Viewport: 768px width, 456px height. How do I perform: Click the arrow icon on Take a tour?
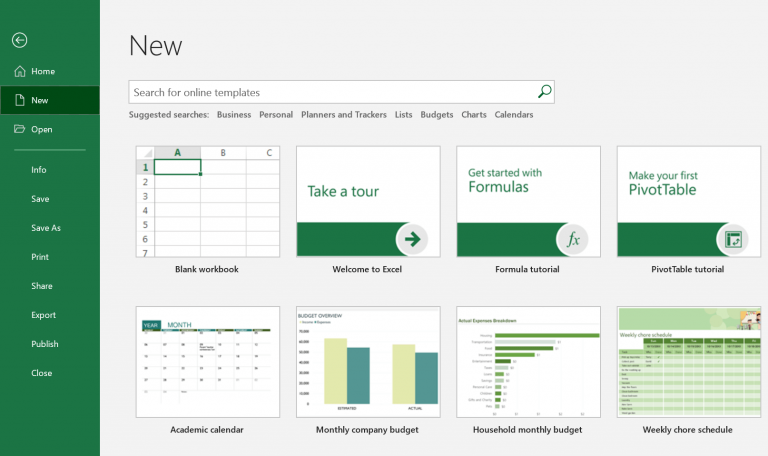coord(412,239)
